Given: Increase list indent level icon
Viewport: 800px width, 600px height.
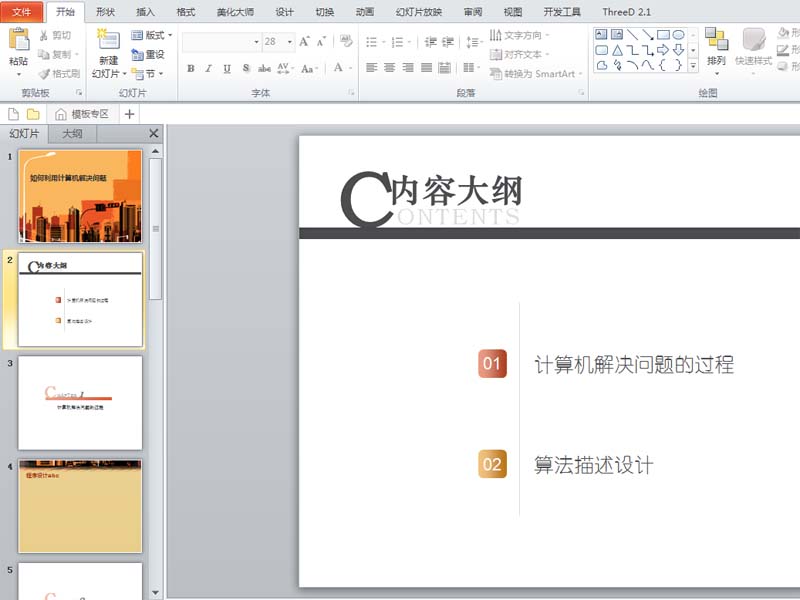Looking at the screenshot, I should (x=448, y=42).
